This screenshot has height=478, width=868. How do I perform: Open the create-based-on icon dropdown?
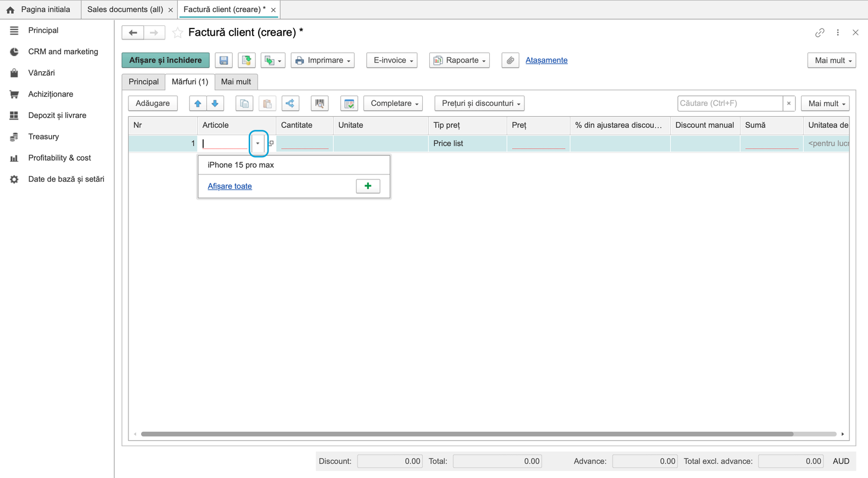[x=273, y=60]
